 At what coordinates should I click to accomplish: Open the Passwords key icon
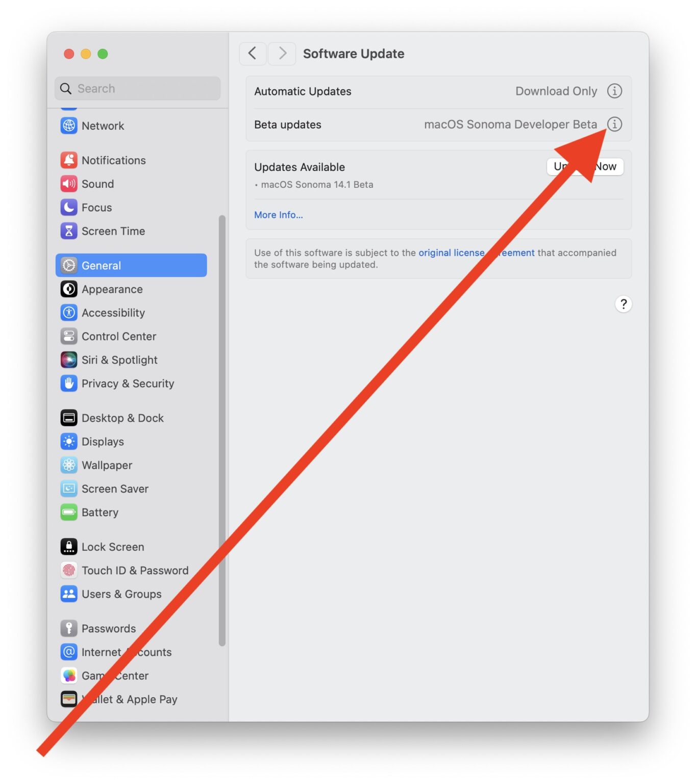[69, 628]
